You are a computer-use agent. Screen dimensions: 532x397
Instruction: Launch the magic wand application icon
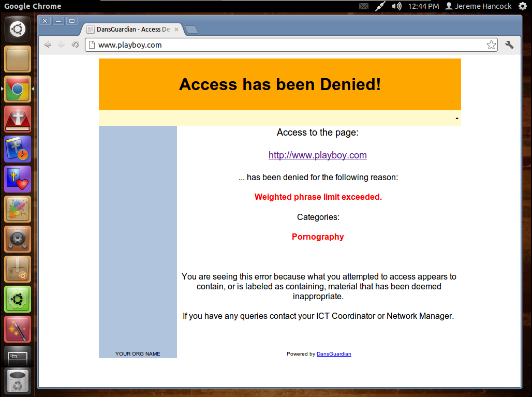click(x=17, y=329)
